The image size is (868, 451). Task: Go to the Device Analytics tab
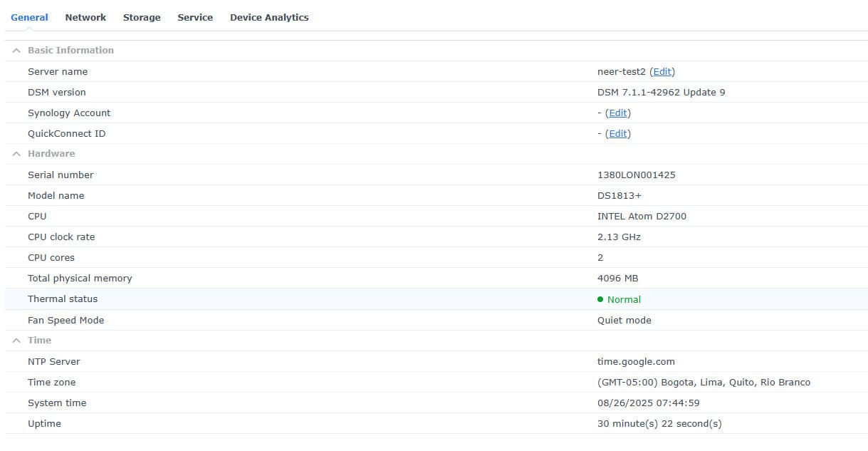pyautogui.click(x=269, y=17)
